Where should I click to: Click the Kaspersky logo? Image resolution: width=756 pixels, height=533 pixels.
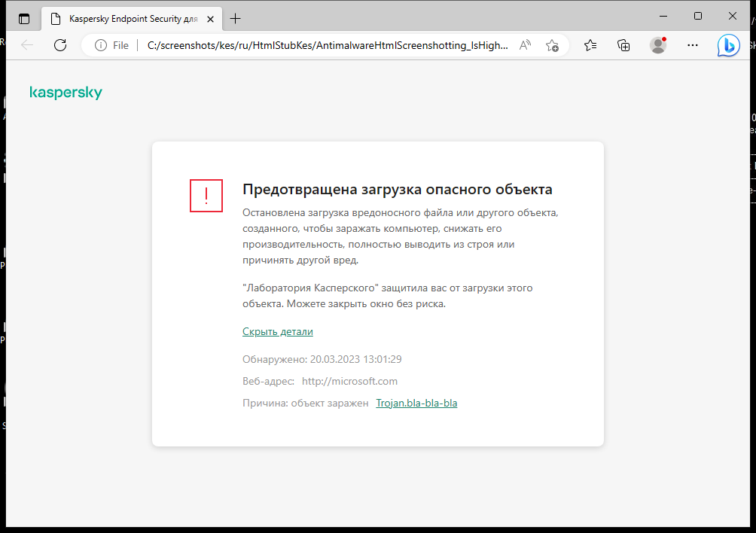(66, 92)
